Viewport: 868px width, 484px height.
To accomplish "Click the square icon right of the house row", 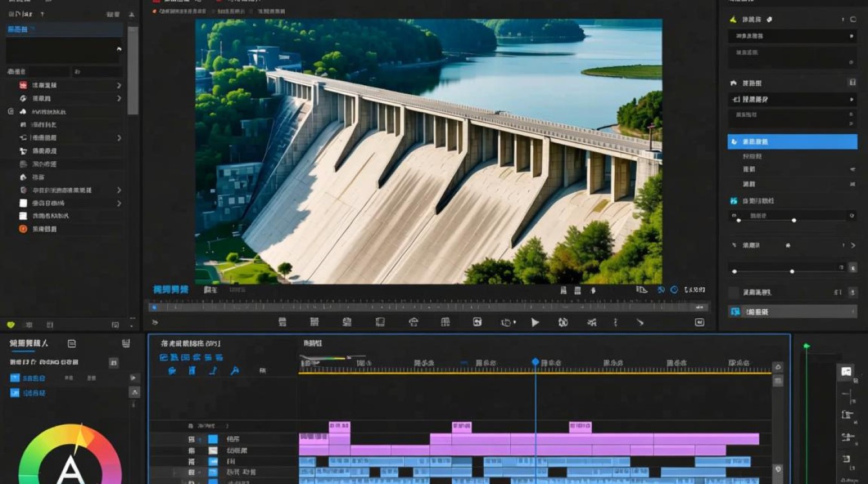I will 852,83.
